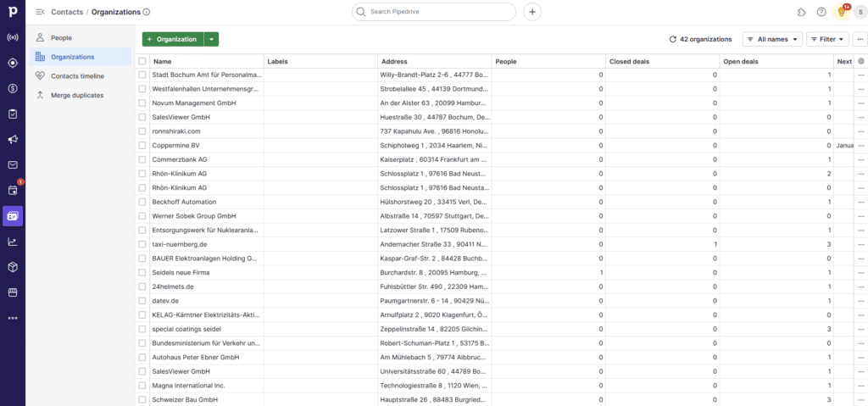Open the lightbulb sales assistant icon
Image resolution: width=868 pixels, height=406 pixels.
(842, 12)
